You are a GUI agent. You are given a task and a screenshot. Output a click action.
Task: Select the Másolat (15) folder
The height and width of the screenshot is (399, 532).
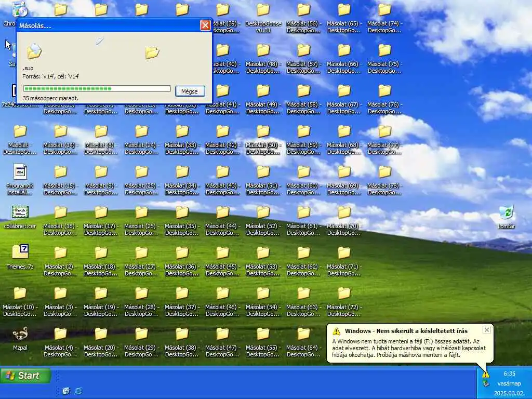point(60,180)
